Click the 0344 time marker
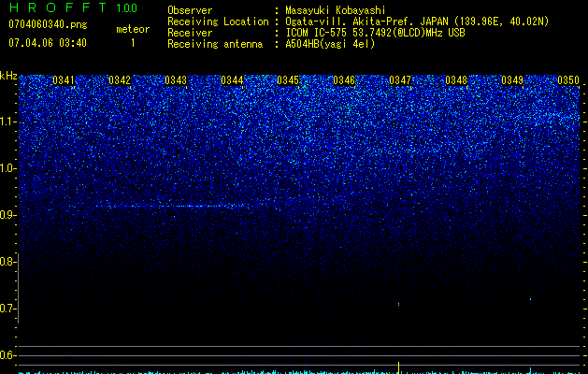Image resolution: width=588 pixels, height=374 pixels. coord(232,80)
